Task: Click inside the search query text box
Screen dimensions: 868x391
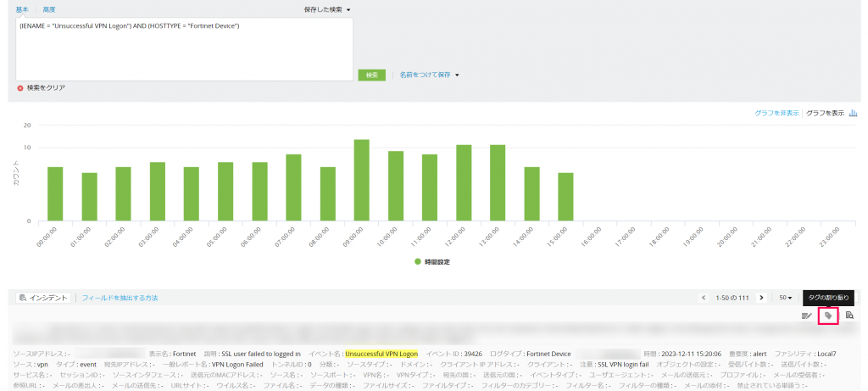Action: point(184,51)
